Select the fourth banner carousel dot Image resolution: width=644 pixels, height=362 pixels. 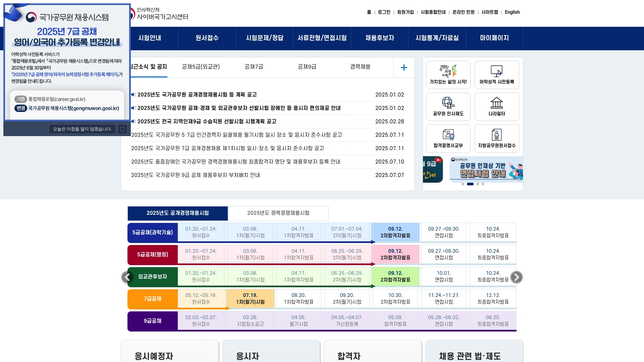pos(483,184)
